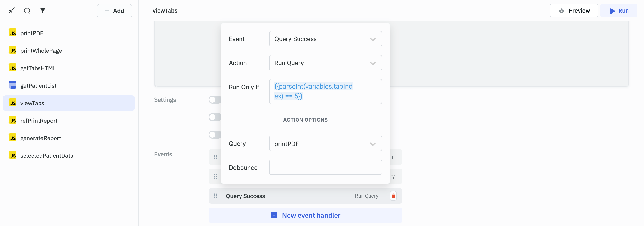
Task: Grab drag handle of Query Success row
Action: [215, 196]
